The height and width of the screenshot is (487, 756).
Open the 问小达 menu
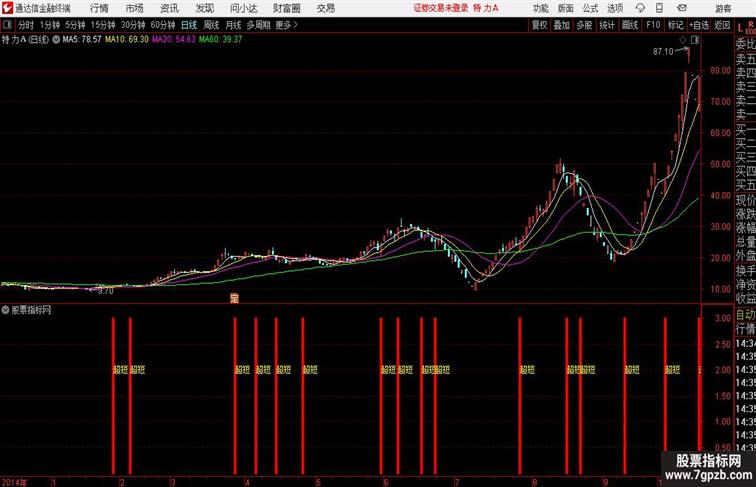point(244,8)
